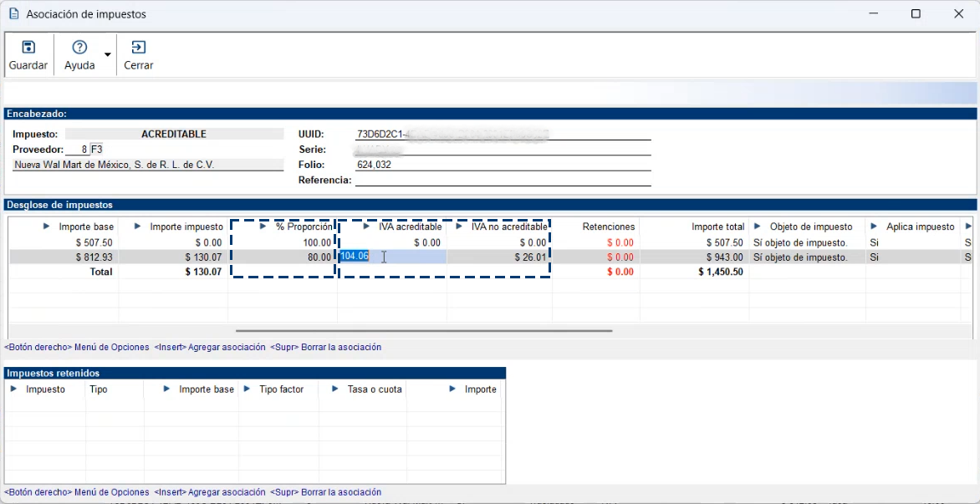Click the Referencia input field
The height and width of the screenshot is (504, 980).
pyautogui.click(x=502, y=180)
